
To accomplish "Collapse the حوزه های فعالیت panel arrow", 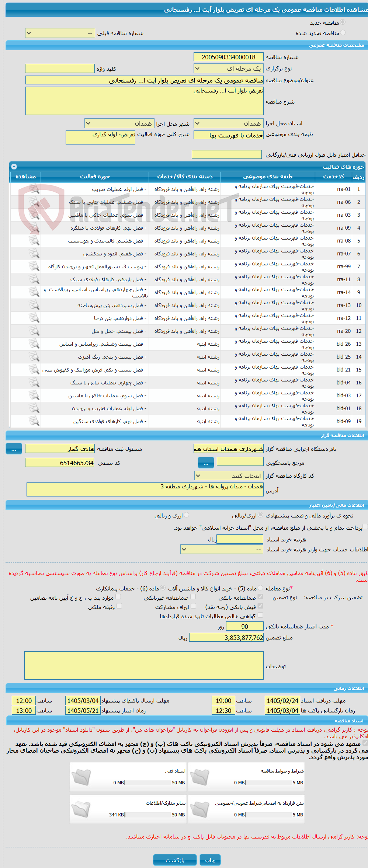I will (14, 167).
